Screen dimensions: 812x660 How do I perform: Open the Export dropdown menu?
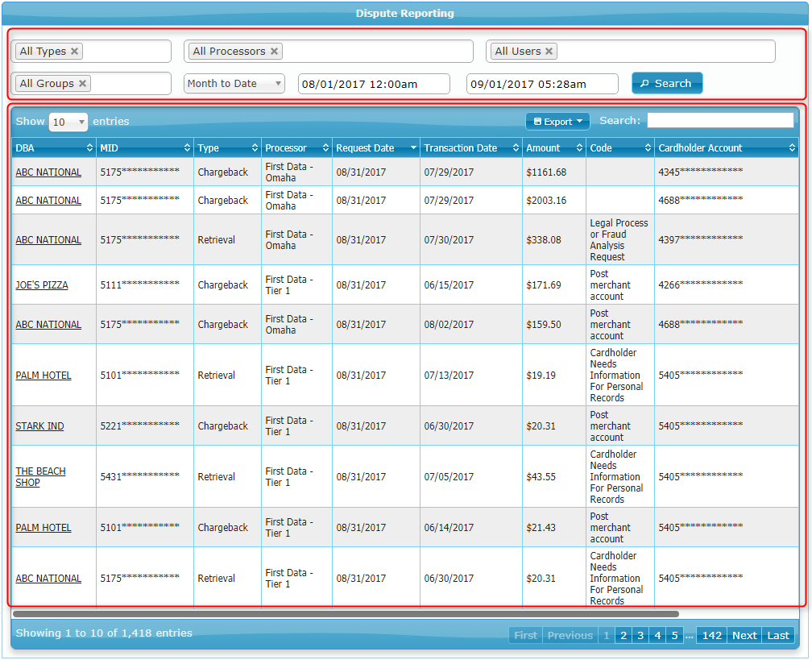(557, 122)
